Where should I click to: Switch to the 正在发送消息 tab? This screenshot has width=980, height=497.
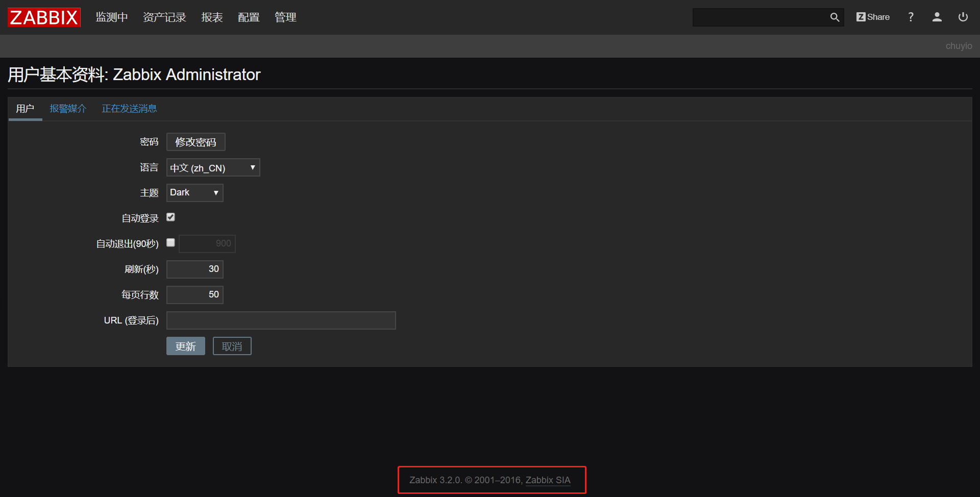tap(129, 109)
